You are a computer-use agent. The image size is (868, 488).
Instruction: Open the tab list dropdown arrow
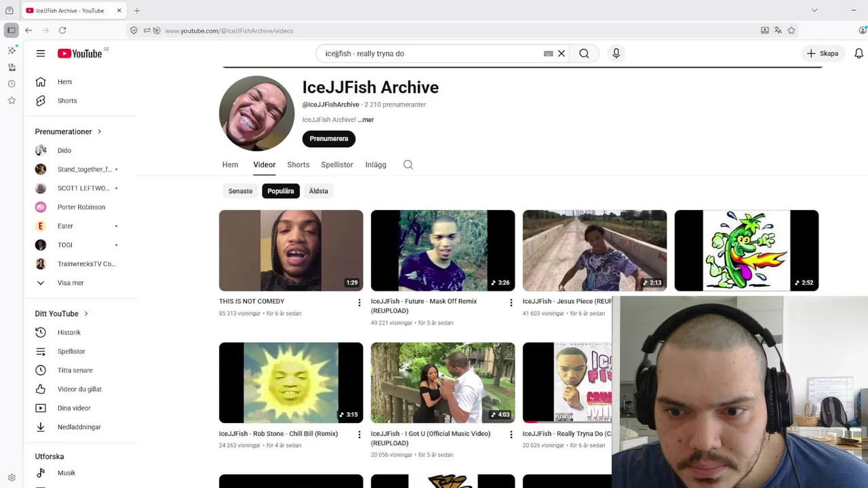(814, 10)
